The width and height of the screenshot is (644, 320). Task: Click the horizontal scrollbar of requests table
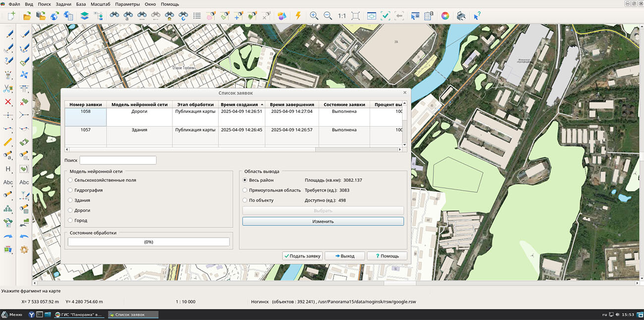coord(233,150)
